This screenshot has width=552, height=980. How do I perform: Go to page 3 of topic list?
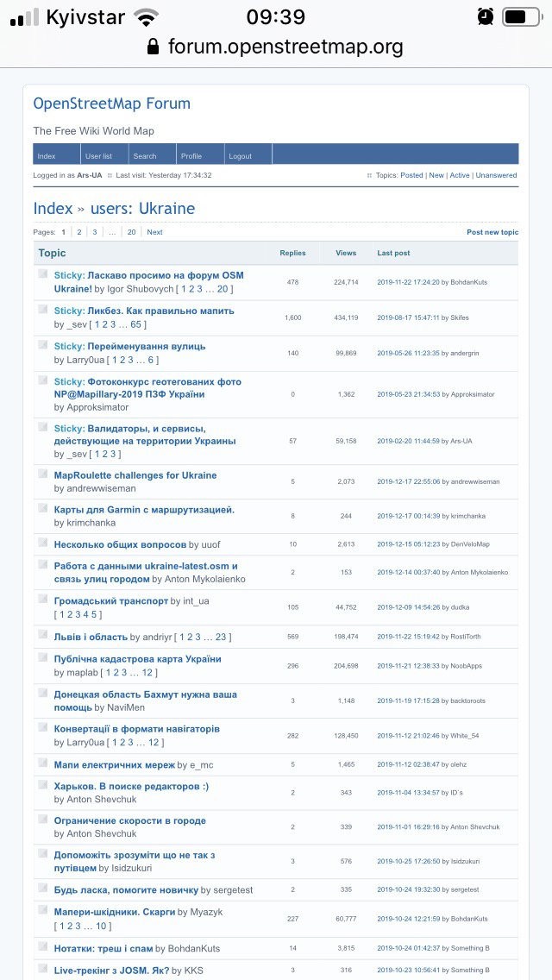(x=95, y=232)
